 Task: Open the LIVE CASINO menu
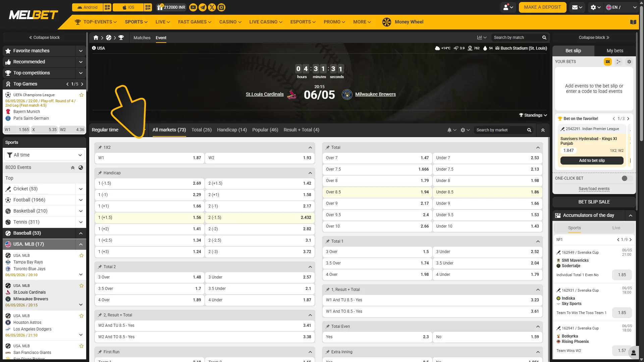266,22
